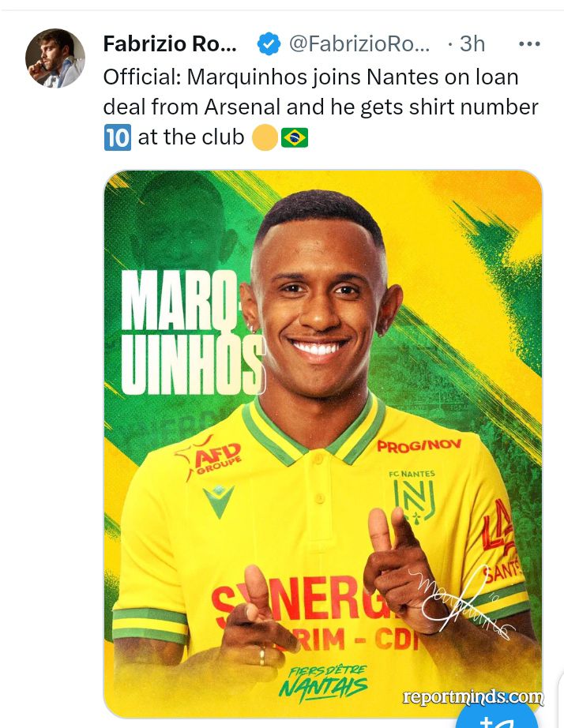
Task: Click the AFD Groupe sponsor logo
Action: [210, 458]
